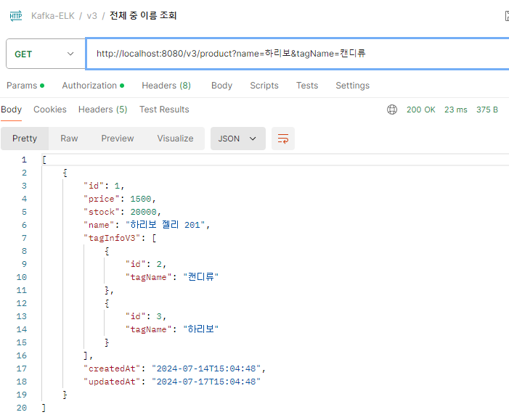Open the request Headers (8) tab
509x420 pixels.
click(x=166, y=86)
